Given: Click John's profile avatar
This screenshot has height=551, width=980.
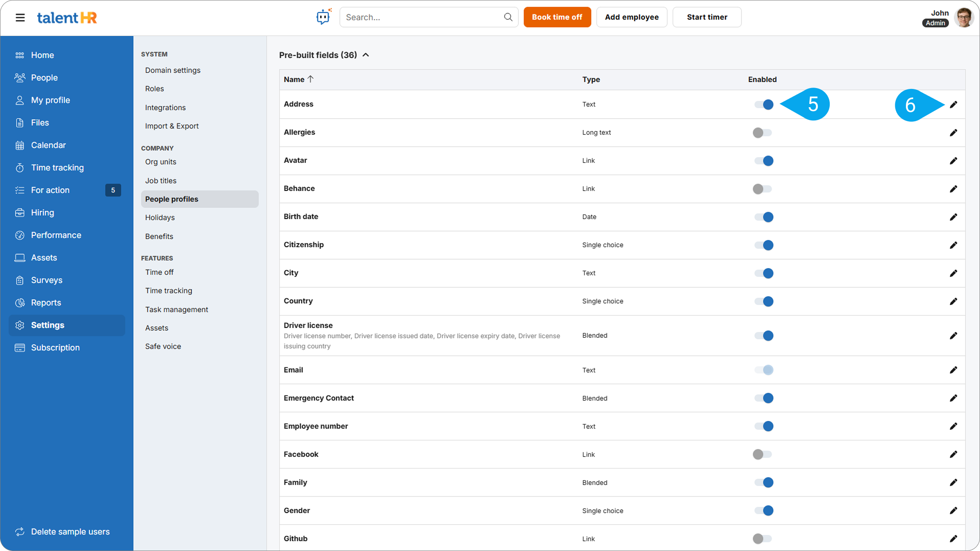Looking at the screenshot, I should tap(964, 17).
